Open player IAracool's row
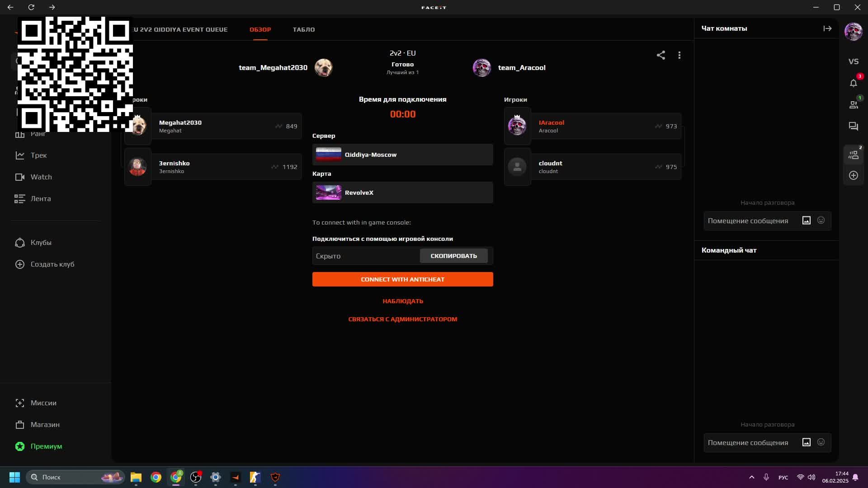This screenshot has width=868, height=488. 593,126
